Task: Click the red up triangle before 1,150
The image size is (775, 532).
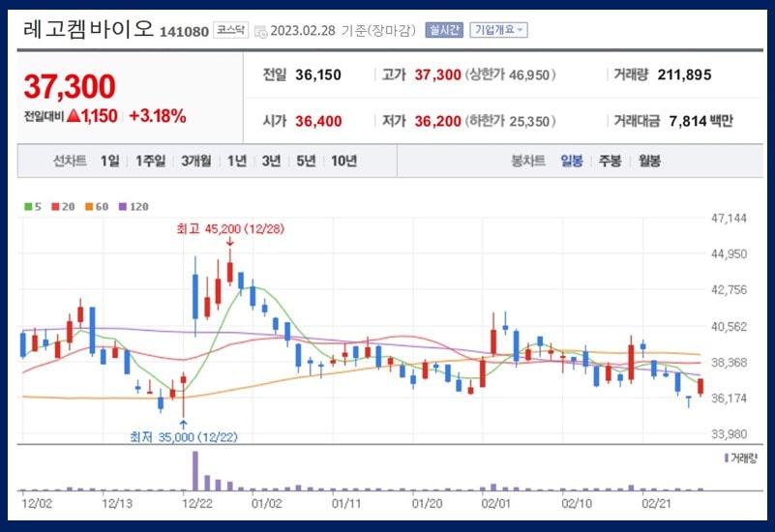Action: 74,116
